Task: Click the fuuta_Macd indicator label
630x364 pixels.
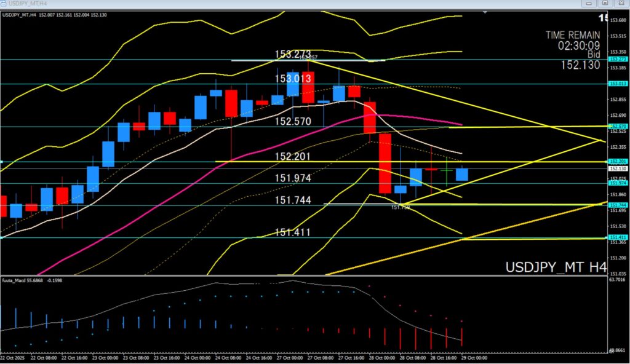Action: tap(17, 280)
